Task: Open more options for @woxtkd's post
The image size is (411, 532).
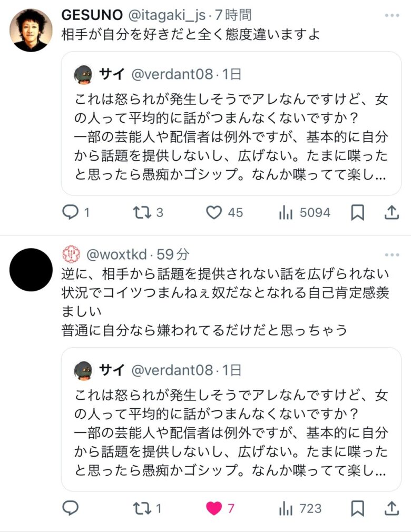Action: point(392,255)
